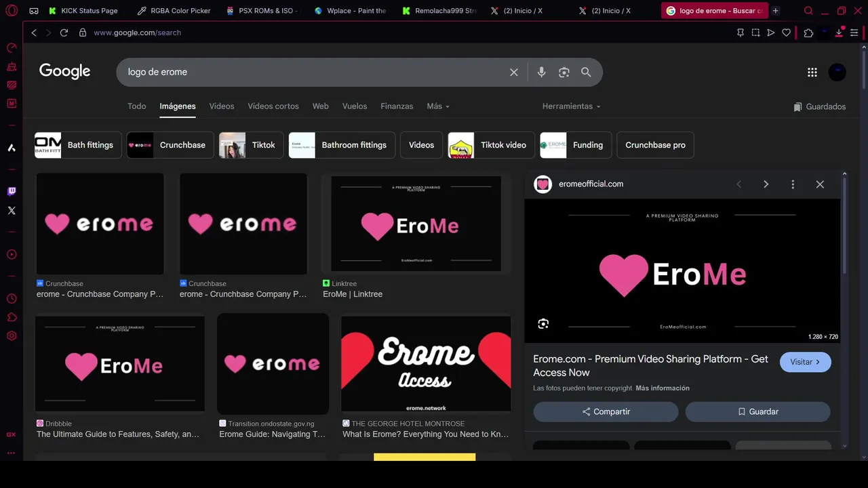Open the sidebar player icon

(x=12, y=255)
